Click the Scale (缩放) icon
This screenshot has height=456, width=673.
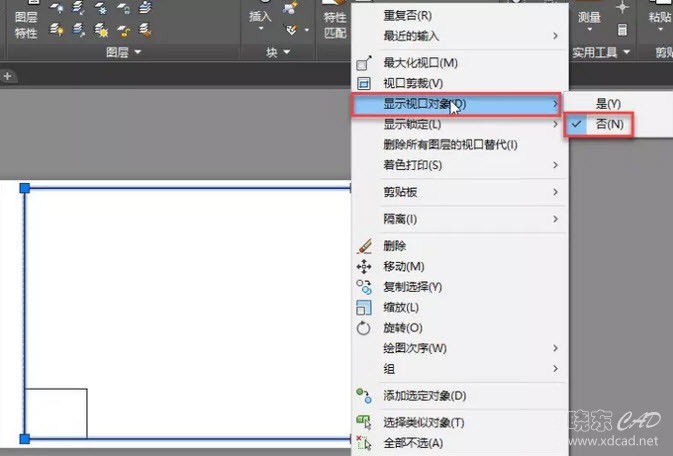364,307
